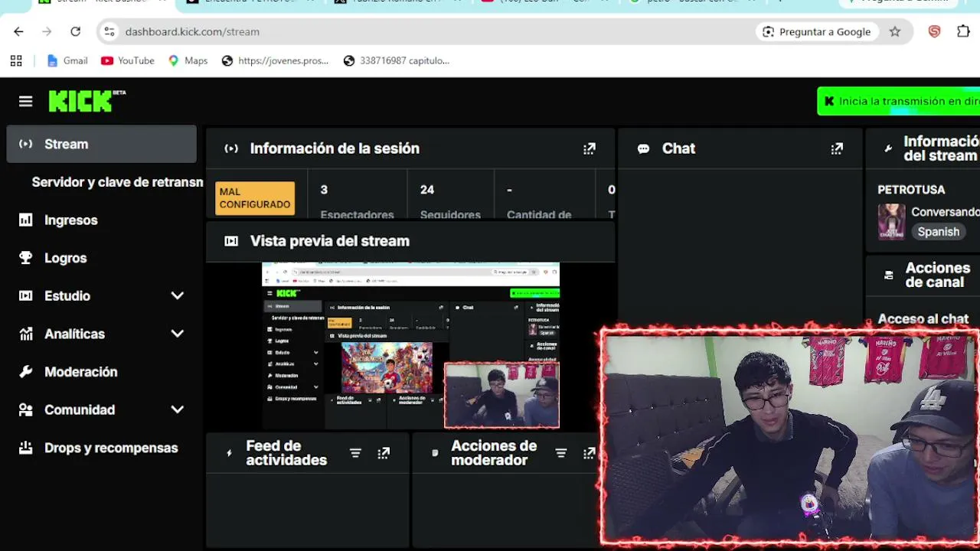Image resolution: width=980 pixels, height=551 pixels.
Task: Open the https://jovenes.pros... bookmark
Action: click(x=275, y=60)
